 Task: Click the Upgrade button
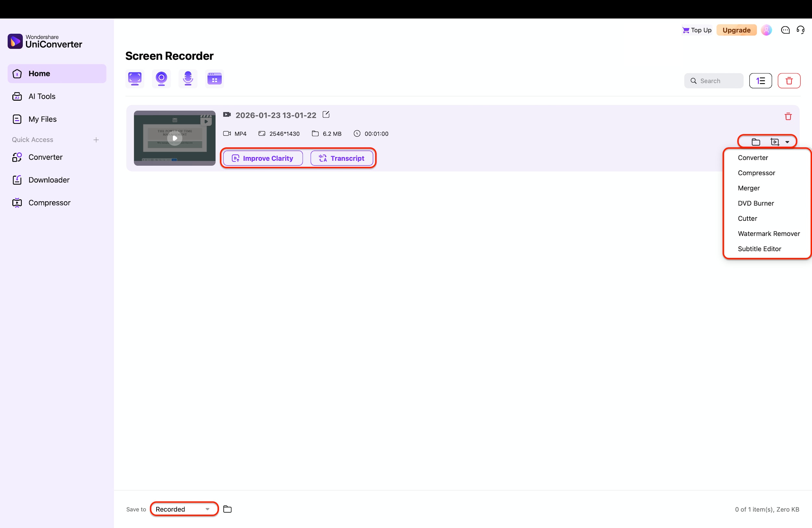pos(737,30)
